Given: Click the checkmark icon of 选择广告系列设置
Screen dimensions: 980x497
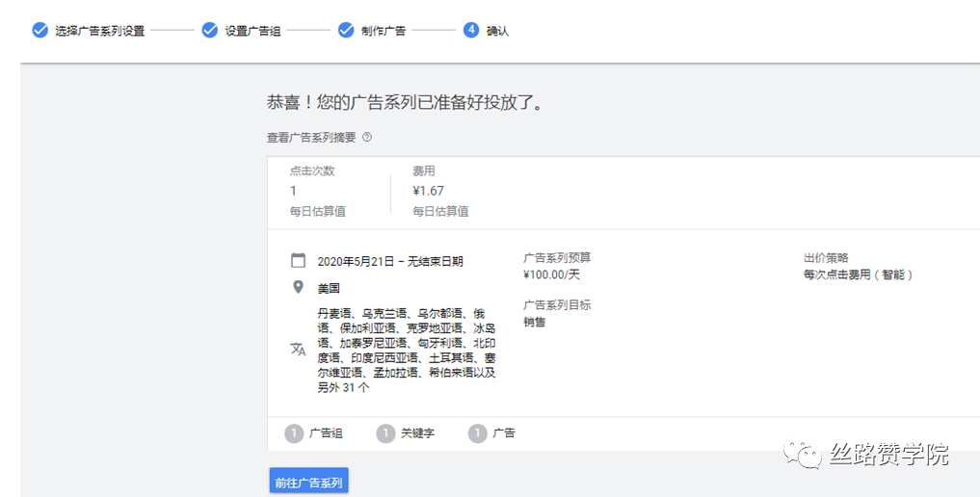Looking at the screenshot, I should click(x=40, y=30).
